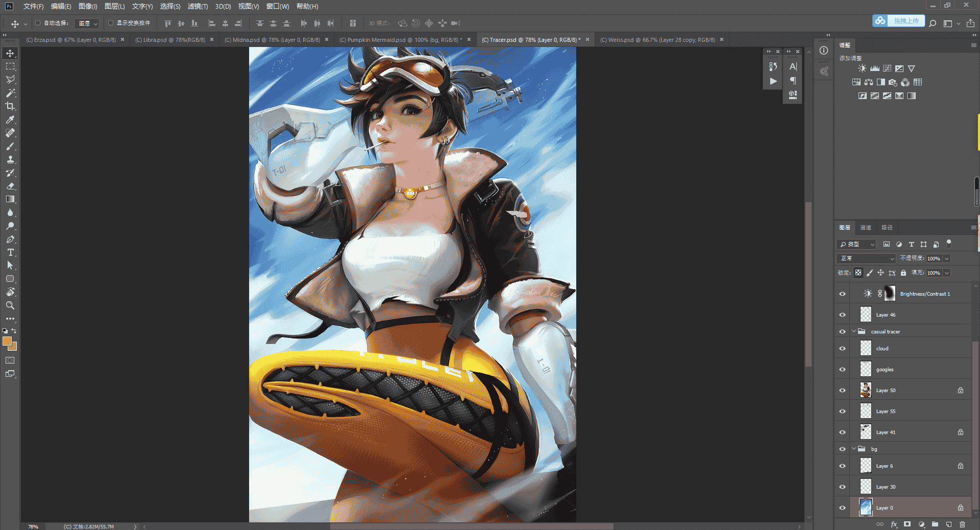Select the Gradient tool
Image resolution: width=980 pixels, height=530 pixels.
click(10, 199)
